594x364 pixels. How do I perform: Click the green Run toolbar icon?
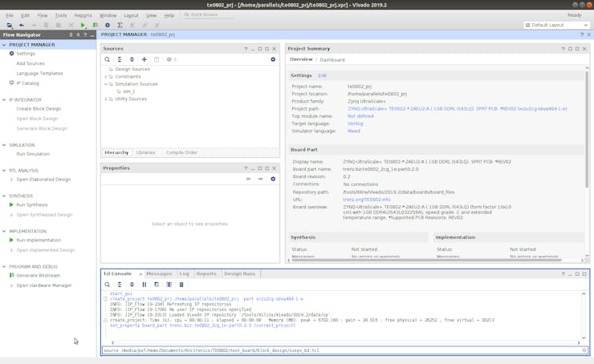coord(83,25)
